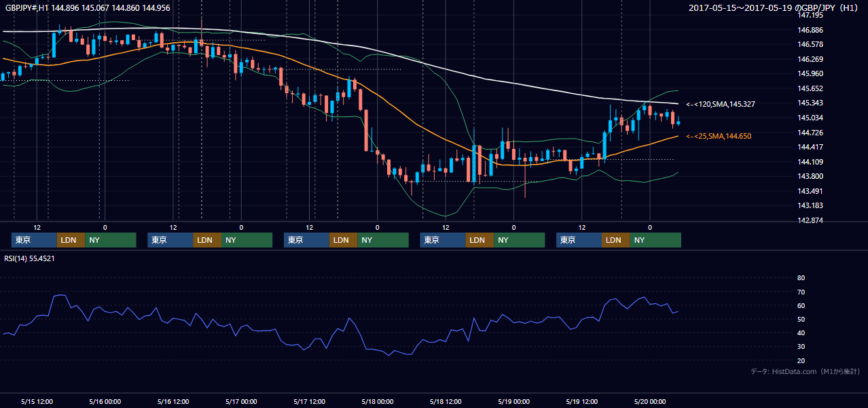Click price axis label 144.726

[810, 133]
